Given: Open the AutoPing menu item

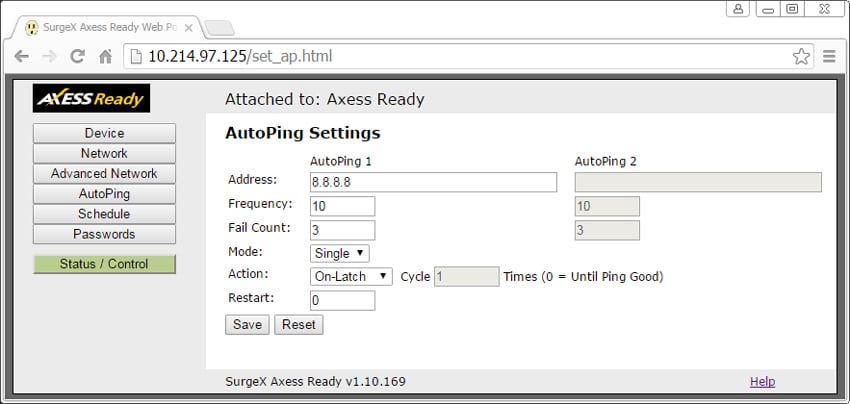Looking at the screenshot, I should pos(104,194).
